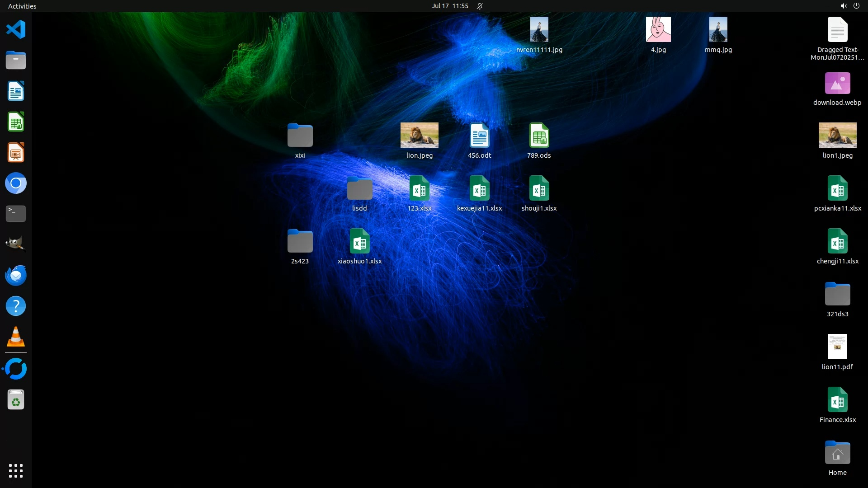Open Thunderbird mail from the dock
Screen dimensions: 868x488
(x=16, y=275)
